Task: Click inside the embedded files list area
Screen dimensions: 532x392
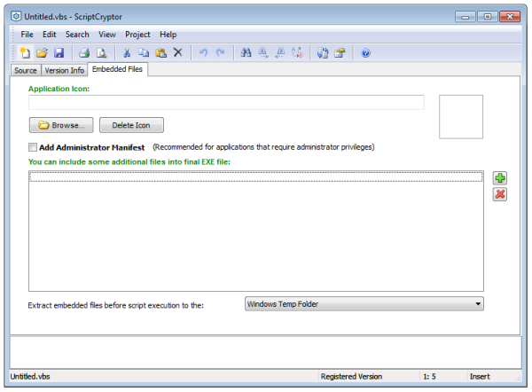Action: click(x=255, y=235)
